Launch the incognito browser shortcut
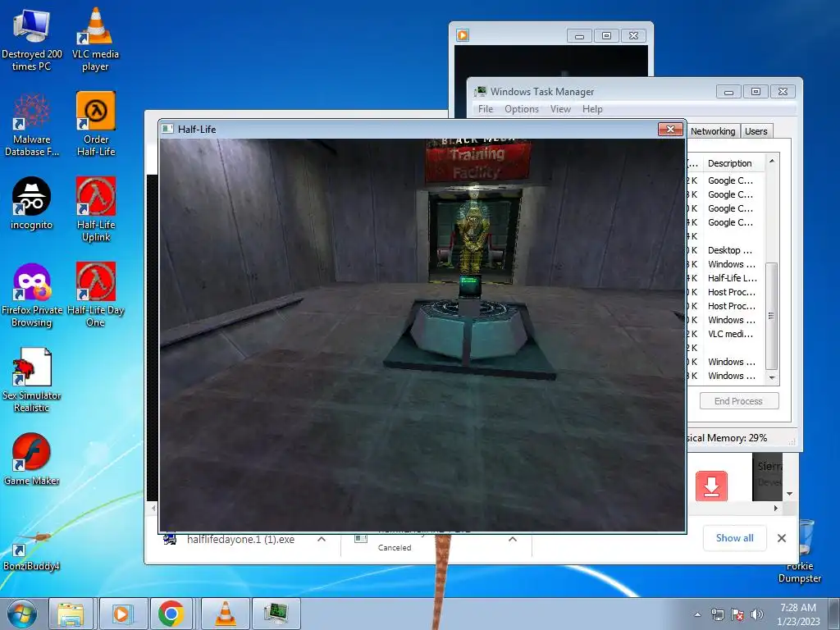Image resolution: width=840 pixels, height=630 pixels. click(x=32, y=204)
